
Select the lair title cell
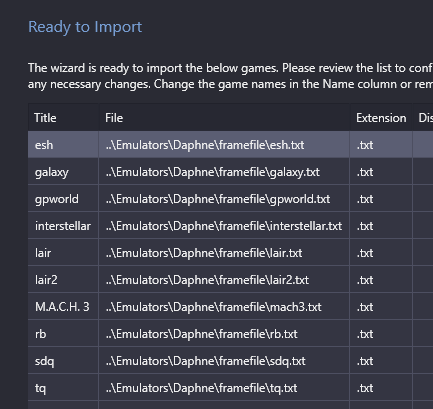(63, 253)
